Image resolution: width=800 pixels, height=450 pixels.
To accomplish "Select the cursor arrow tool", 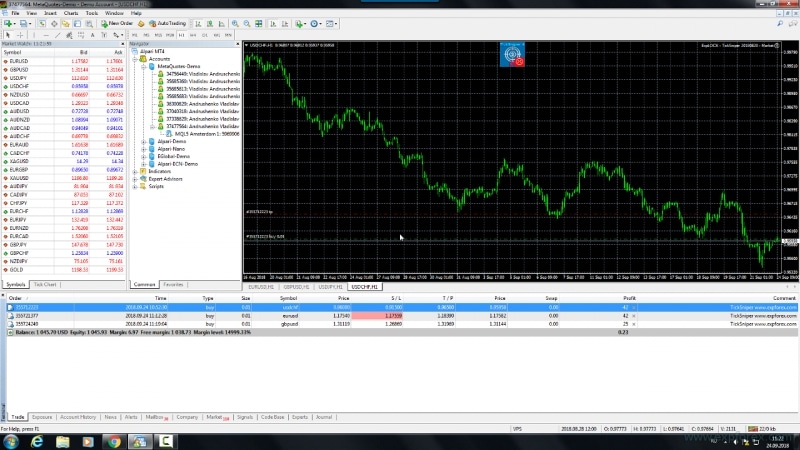I will pyautogui.click(x=8, y=33).
